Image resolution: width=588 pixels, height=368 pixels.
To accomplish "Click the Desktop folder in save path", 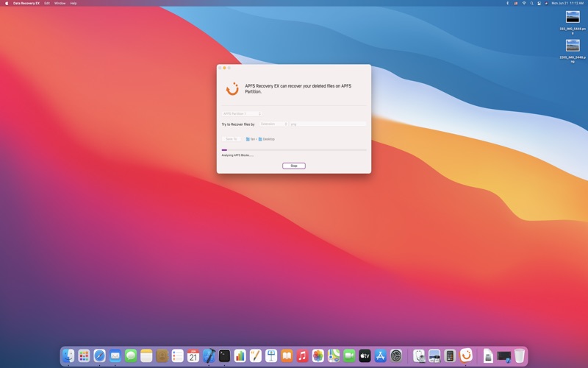I will (x=266, y=139).
